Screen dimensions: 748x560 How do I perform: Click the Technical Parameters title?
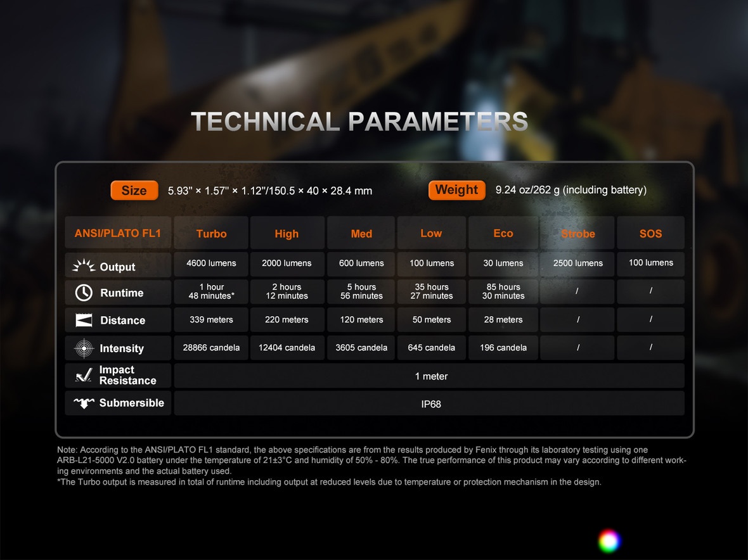pos(359,122)
